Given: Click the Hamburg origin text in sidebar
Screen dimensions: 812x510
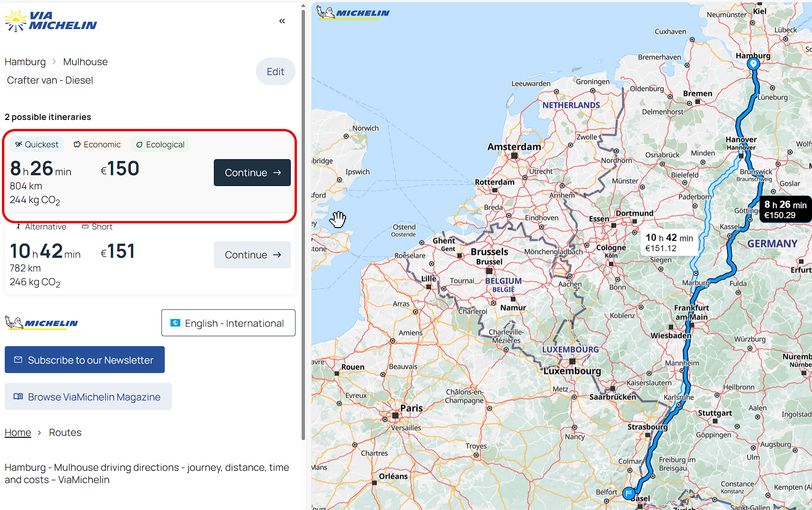Looking at the screenshot, I should click(x=25, y=62).
